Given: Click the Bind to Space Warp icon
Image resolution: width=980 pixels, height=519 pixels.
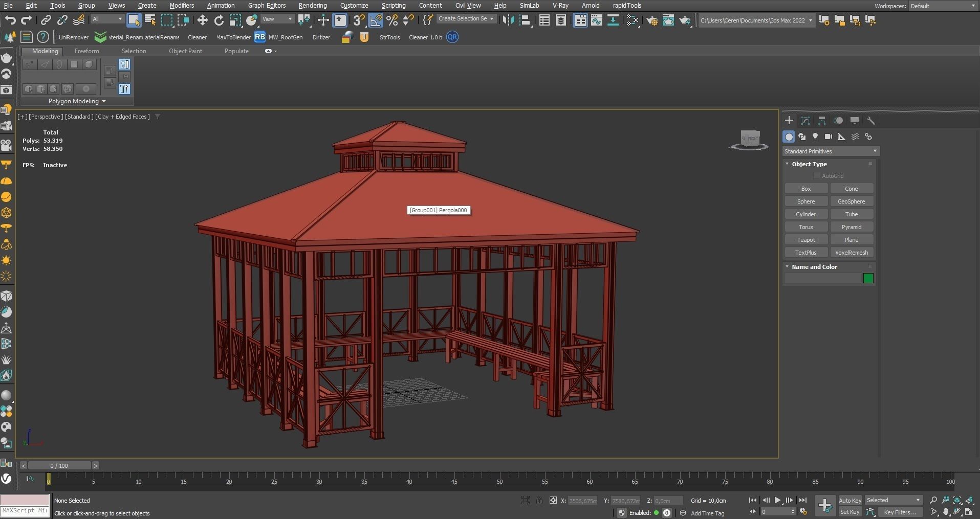Looking at the screenshot, I should [x=79, y=20].
